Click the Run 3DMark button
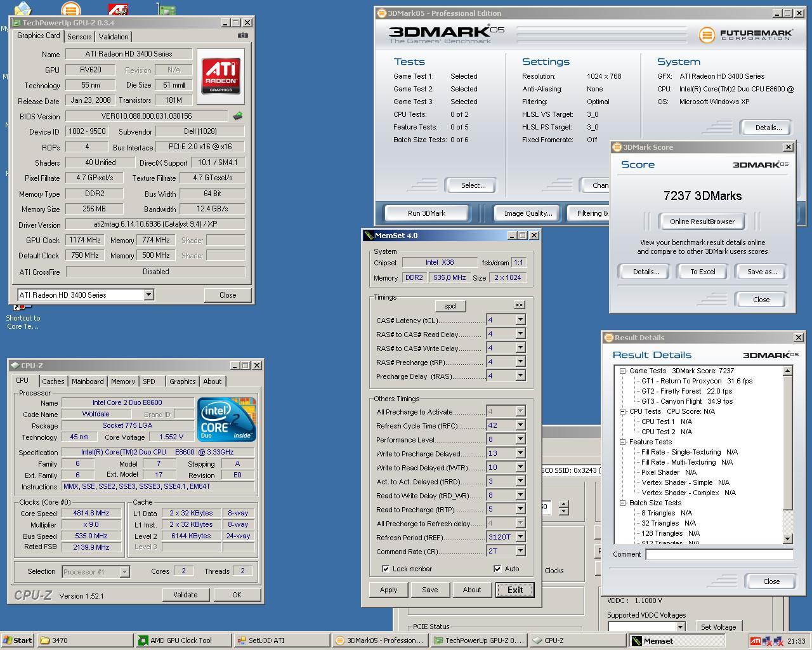 tap(426, 213)
